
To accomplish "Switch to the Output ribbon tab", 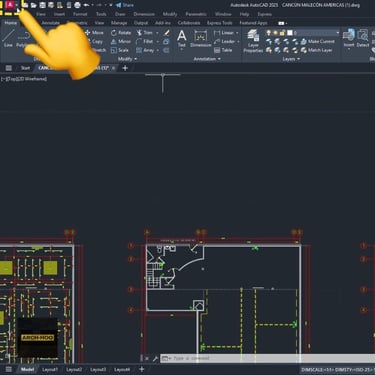I will pyautogui.click(x=141, y=23).
